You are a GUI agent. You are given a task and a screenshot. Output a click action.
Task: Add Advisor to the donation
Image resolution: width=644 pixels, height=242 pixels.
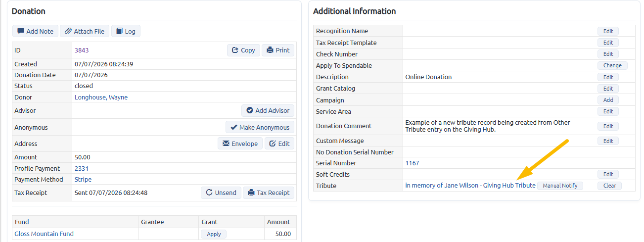click(268, 110)
